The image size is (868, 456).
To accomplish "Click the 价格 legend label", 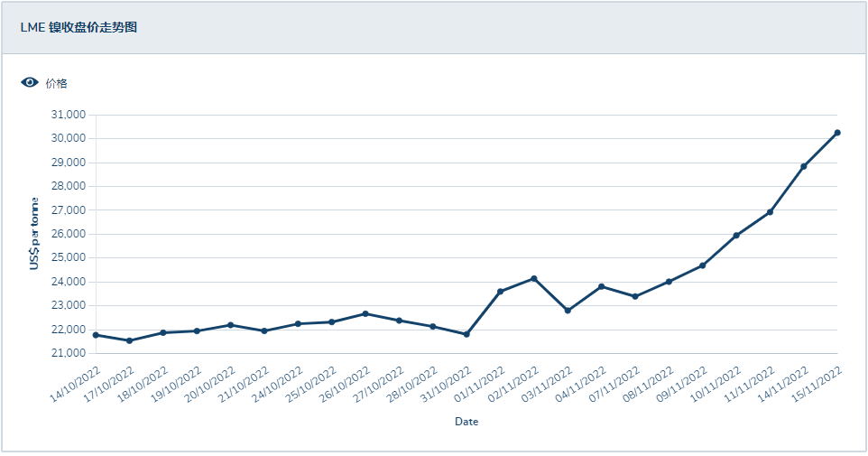I will (56, 83).
